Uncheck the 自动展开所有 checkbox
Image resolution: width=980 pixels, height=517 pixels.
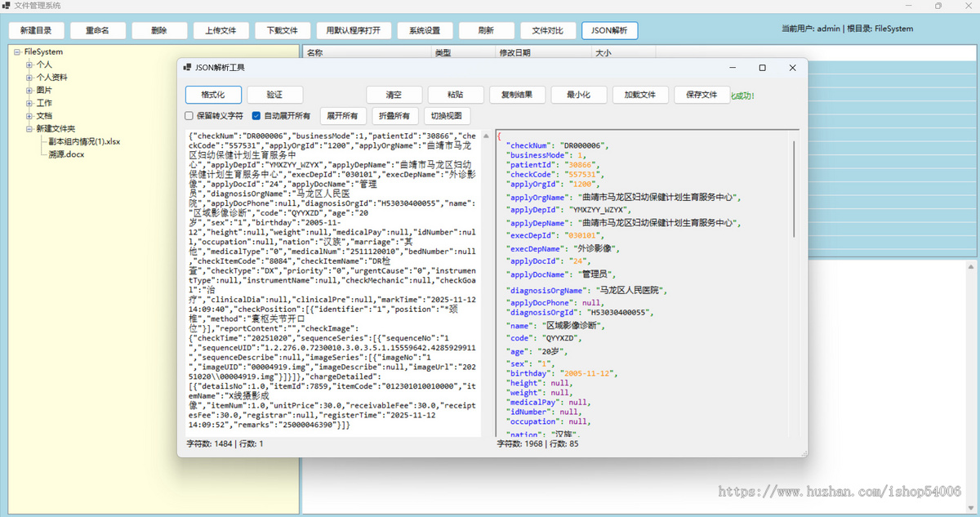pos(256,116)
